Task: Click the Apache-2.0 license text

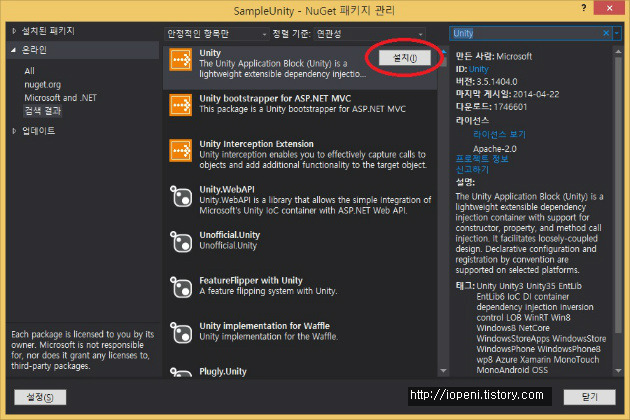Action: [x=495, y=149]
